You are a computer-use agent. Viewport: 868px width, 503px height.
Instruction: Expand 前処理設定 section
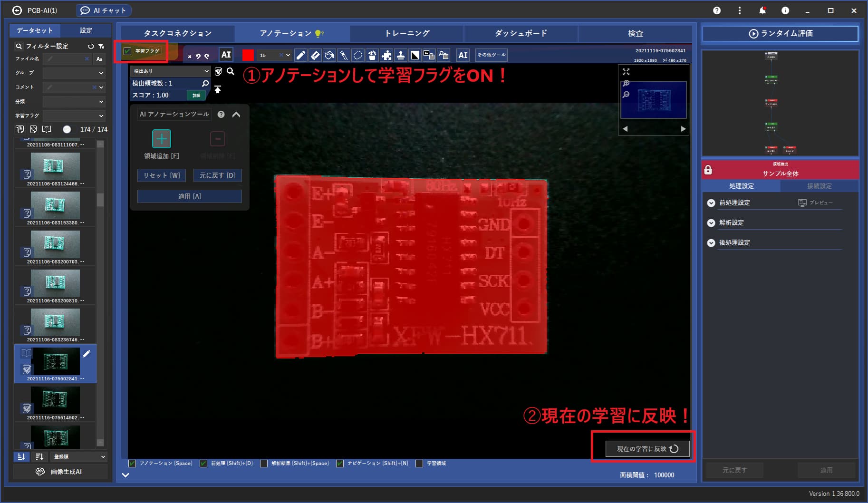tap(711, 203)
